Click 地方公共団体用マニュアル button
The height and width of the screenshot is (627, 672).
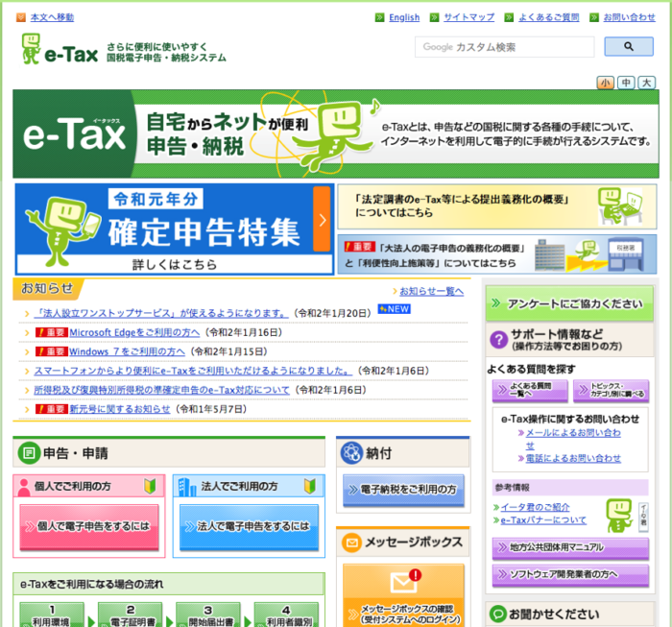(x=570, y=548)
